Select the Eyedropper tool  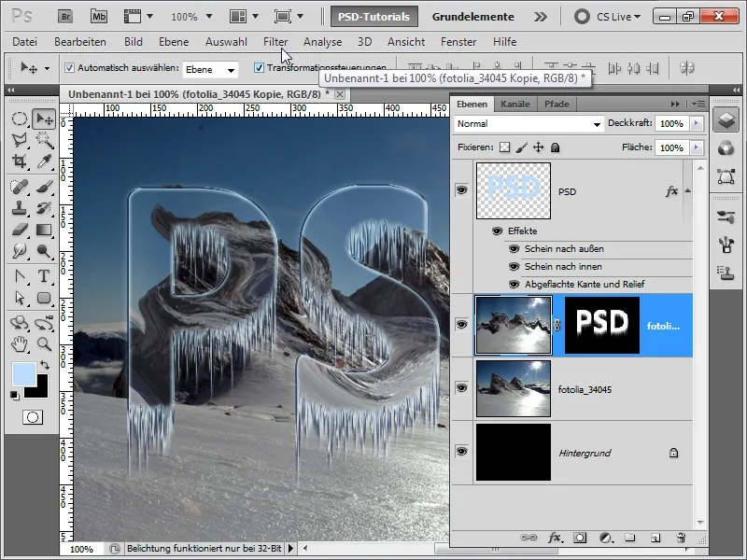pos(44,161)
